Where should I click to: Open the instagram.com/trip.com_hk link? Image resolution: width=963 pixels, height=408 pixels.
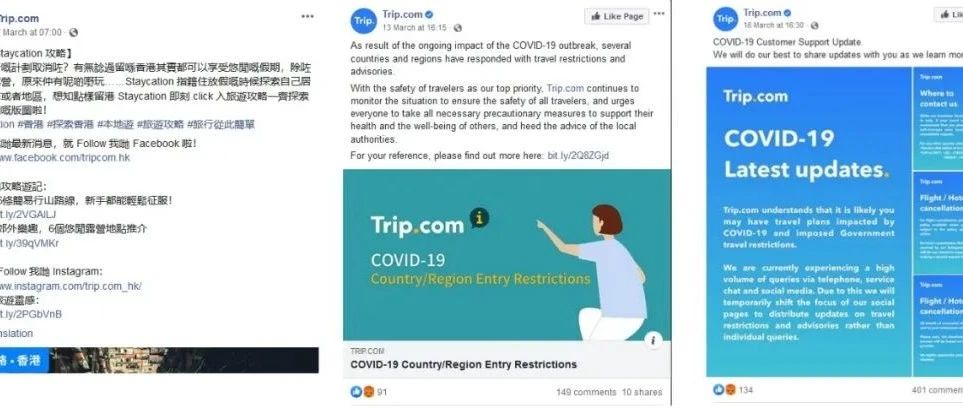(71, 286)
